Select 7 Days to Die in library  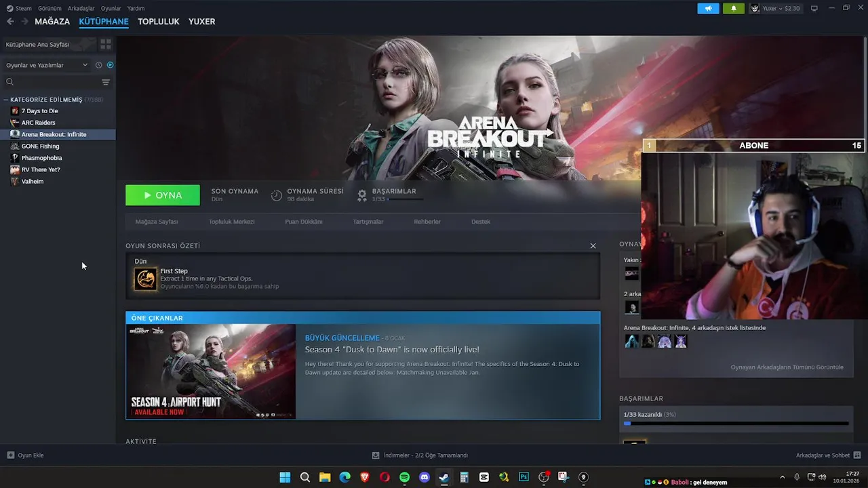[x=58, y=111]
